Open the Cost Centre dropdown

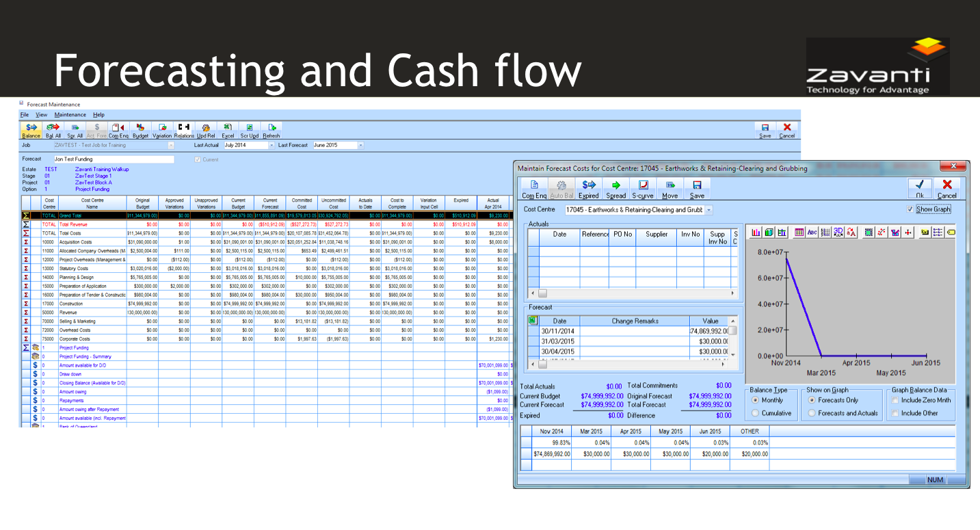(708, 210)
